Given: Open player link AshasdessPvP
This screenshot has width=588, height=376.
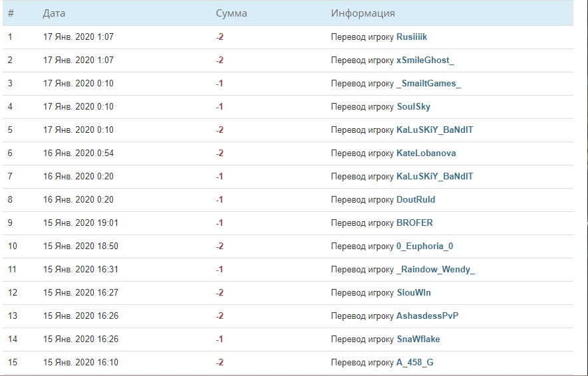Looking at the screenshot, I should tap(428, 316).
